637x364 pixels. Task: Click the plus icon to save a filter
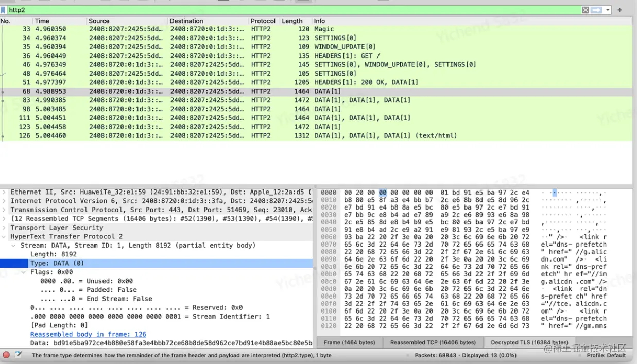coord(619,9)
